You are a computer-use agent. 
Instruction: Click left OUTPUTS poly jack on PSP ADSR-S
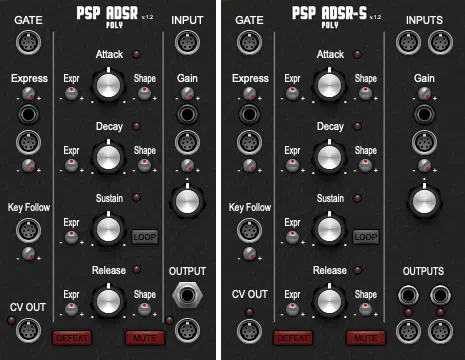click(x=408, y=331)
